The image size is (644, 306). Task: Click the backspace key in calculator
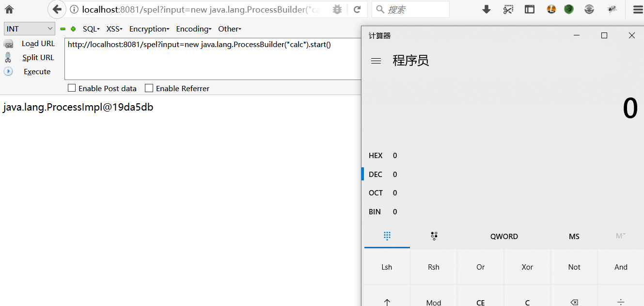pyautogui.click(x=574, y=302)
